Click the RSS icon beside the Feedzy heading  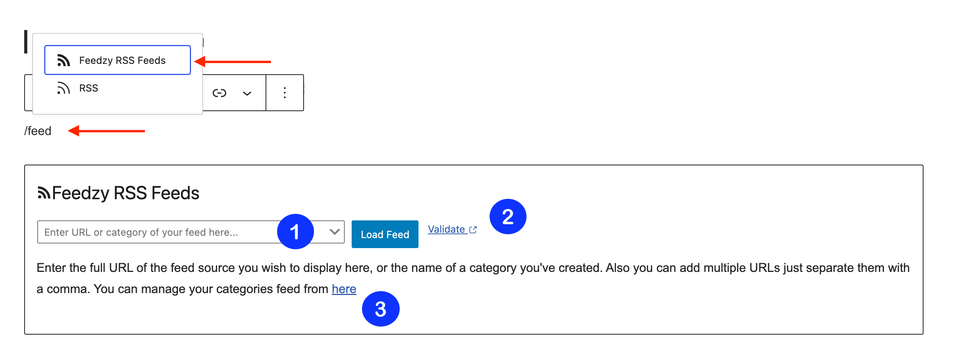[44, 193]
